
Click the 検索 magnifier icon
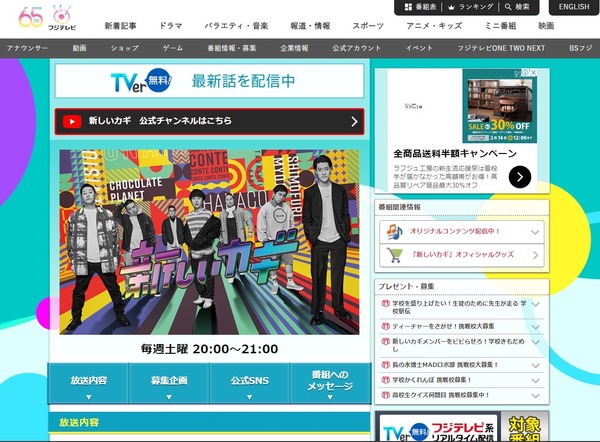(508, 7)
